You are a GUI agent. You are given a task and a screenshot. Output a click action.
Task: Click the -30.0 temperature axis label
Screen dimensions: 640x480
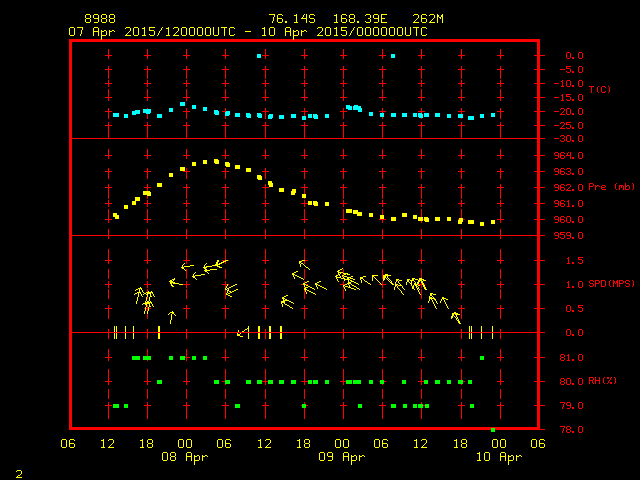coord(569,139)
